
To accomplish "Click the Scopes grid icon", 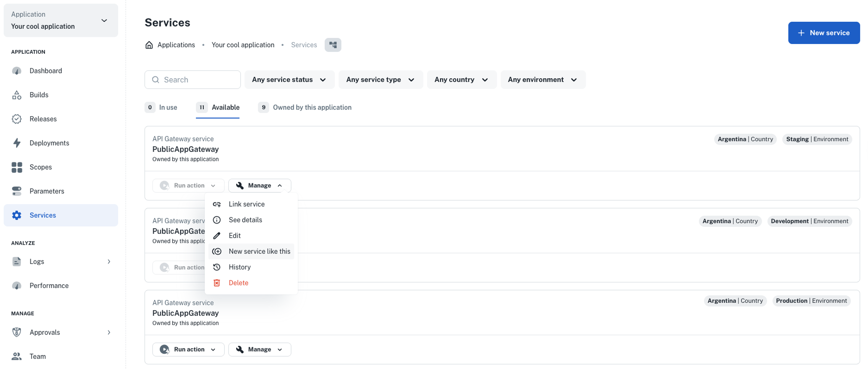I will click(17, 167).
